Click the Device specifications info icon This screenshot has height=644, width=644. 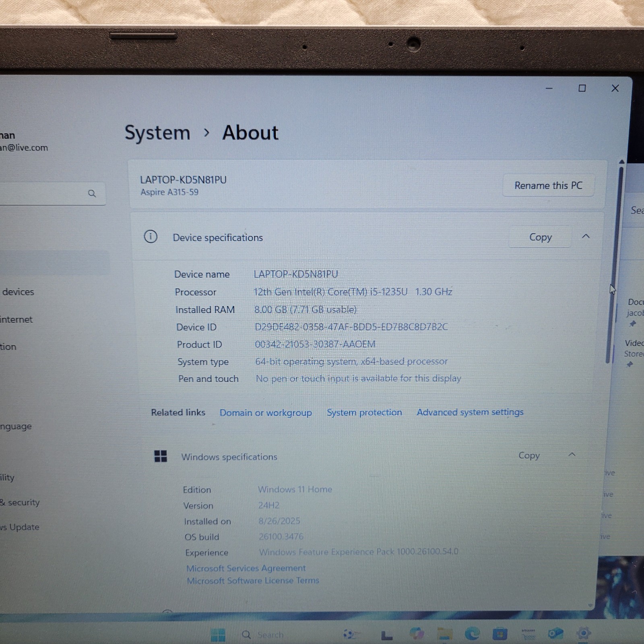coord(151,237)
